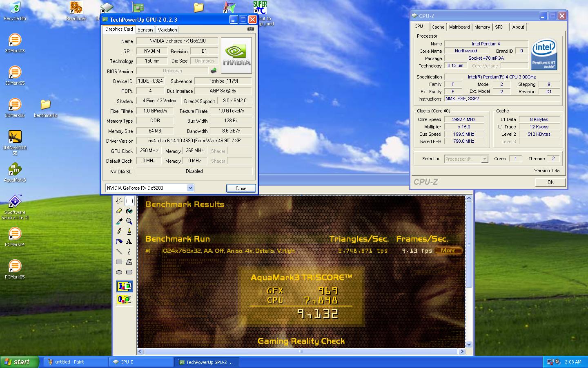
Task: Select Paint's Free-Form Select tool
Action: 119,201
